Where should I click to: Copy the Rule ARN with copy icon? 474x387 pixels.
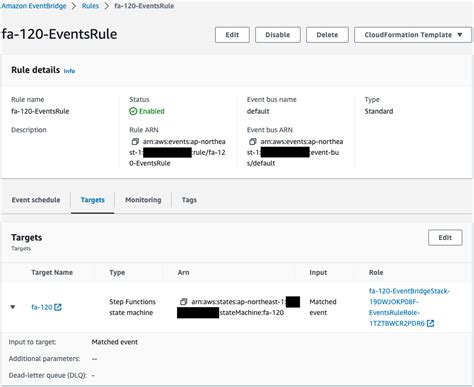tap(135, 142)
